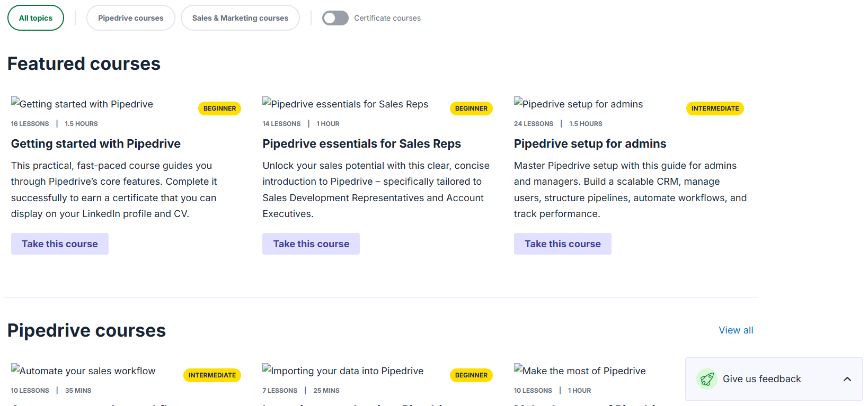Click the Featured courses heading
The width and height of the screenshot is (868, 406).
pyautogui.click(x=84, y=64)
